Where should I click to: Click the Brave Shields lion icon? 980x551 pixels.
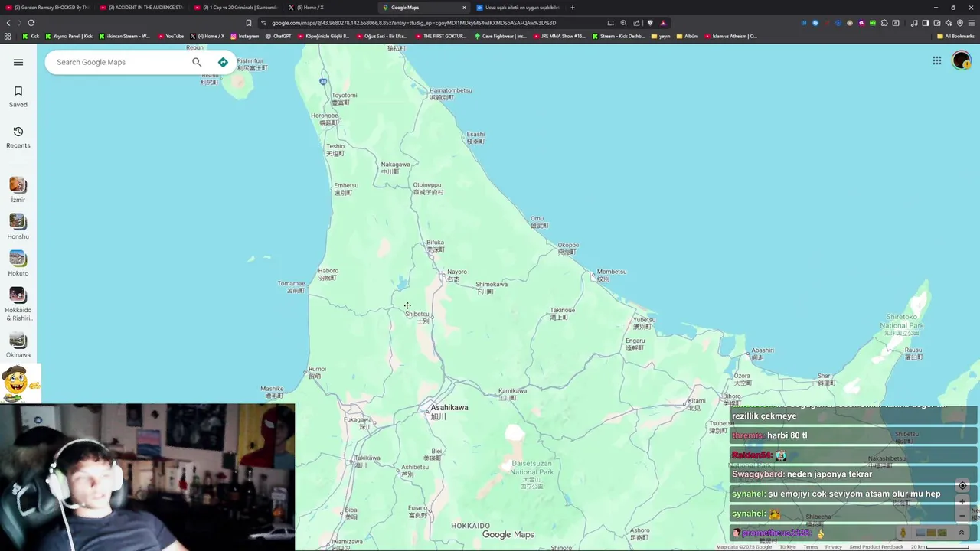click(650, 23)
